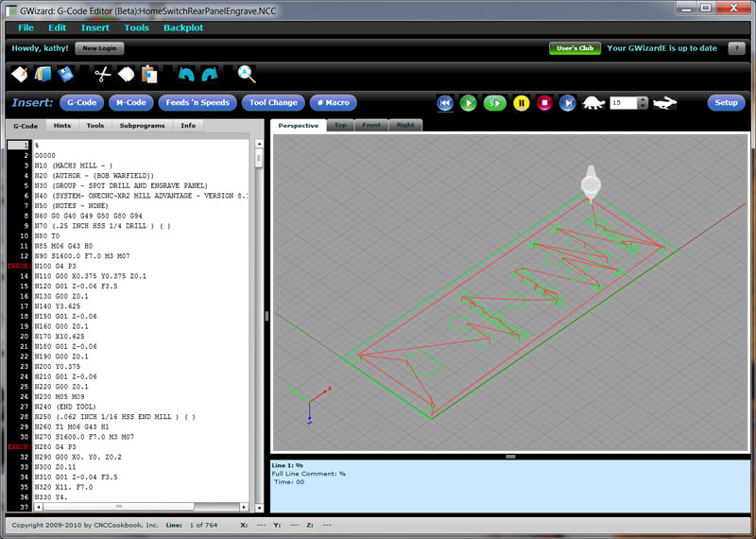Paste with the clipboard icon
The width and height of the screenshot is (756, 539).
tap(149, 73)
